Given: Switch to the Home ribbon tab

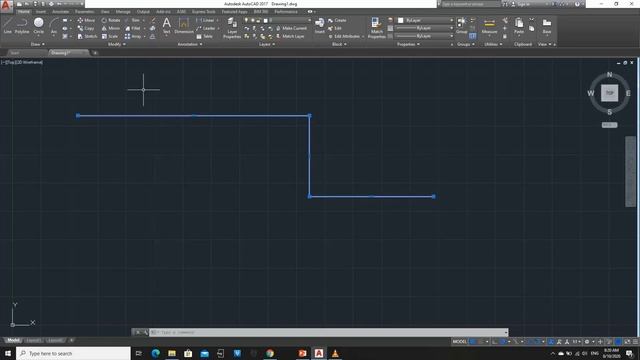Looking at the screenshot, I should (x=24, y=12).
